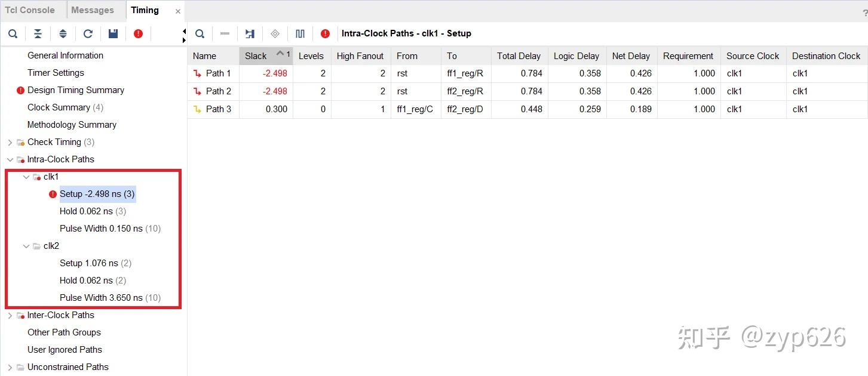868x376 pixels.
Task: Select clk1 Pulse Width 0.150 ns entry
Action: click(110, 229)
